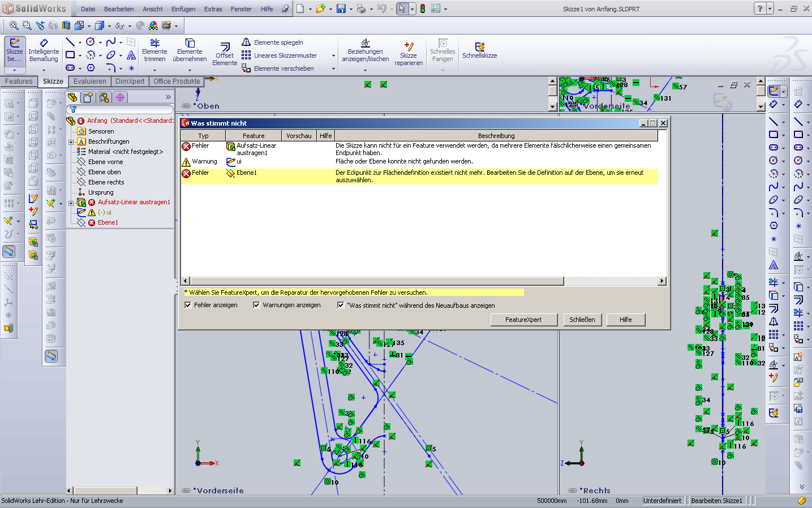Open the Elemente verschieben dropdown arrow
Image resolution: width=812 pixels, height=508 pixels.
click(x=333, y=68)
